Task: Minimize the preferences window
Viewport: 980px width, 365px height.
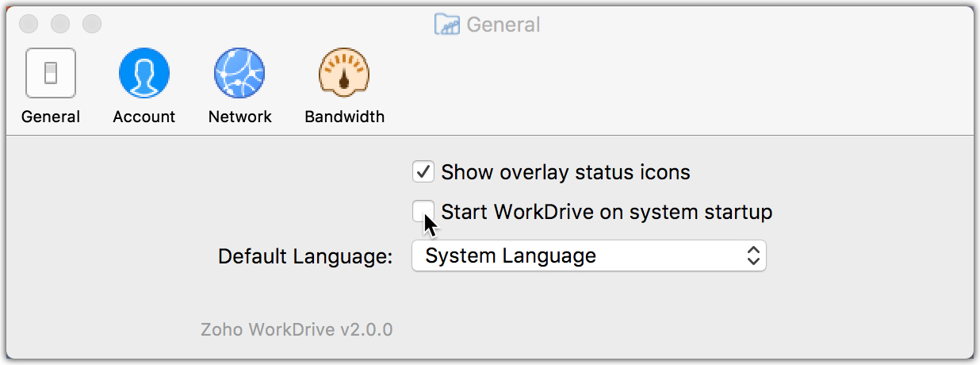Action: click(x=60, y=25)
